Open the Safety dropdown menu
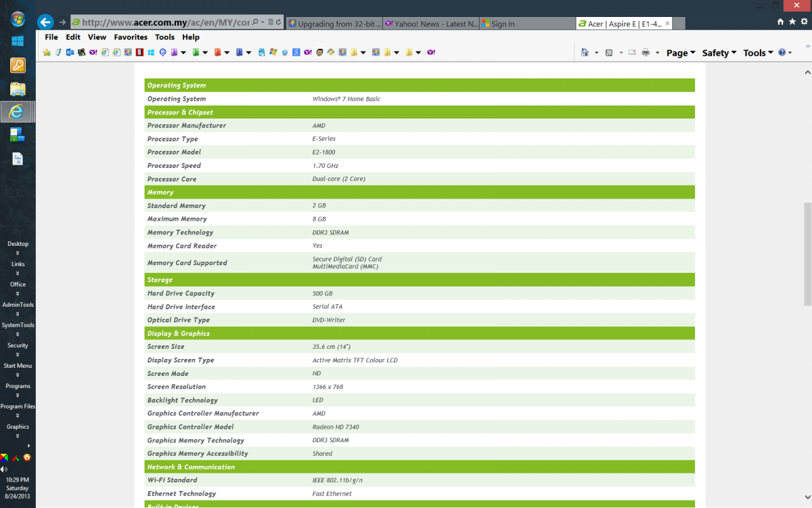Image resolution: width=812 pixels, height=508 pixels. point(719,53)
